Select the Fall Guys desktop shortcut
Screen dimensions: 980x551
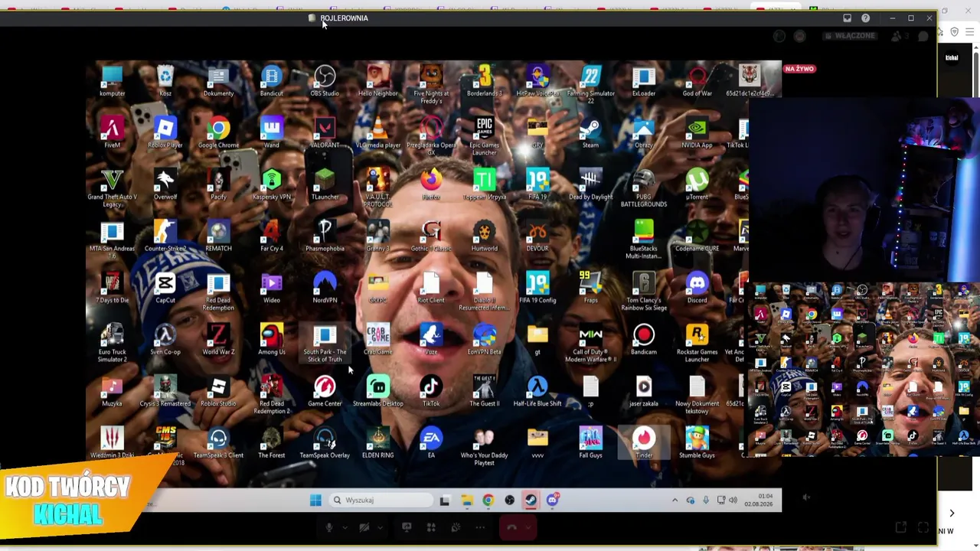click(x=590, y=443)
